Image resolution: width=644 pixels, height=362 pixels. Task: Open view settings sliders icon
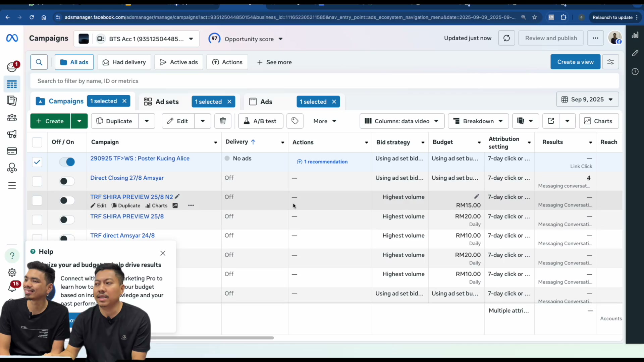coord(610,62)
